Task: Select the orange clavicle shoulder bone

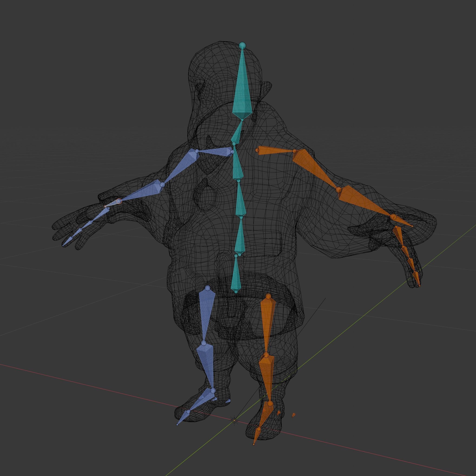Action: (x=275, y=151)
